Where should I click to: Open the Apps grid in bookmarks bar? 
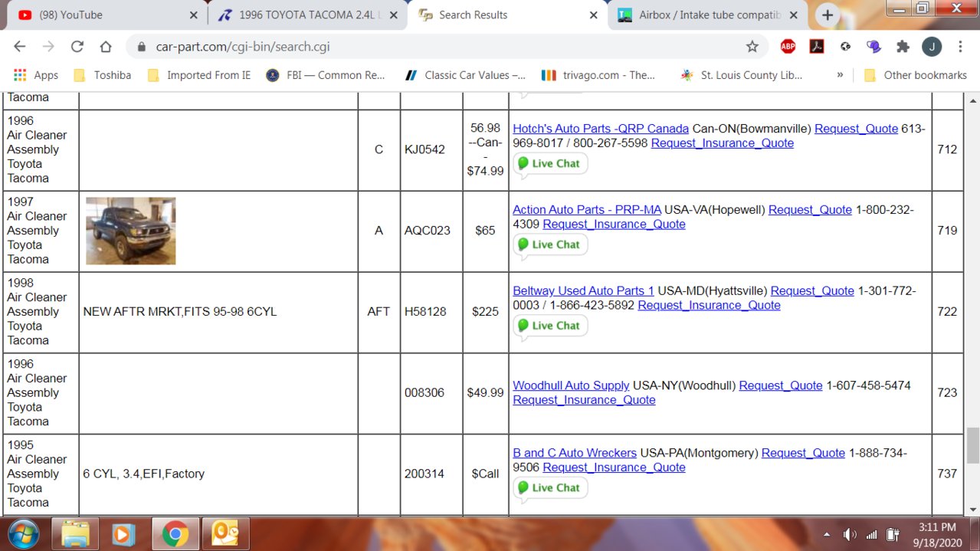36,75
